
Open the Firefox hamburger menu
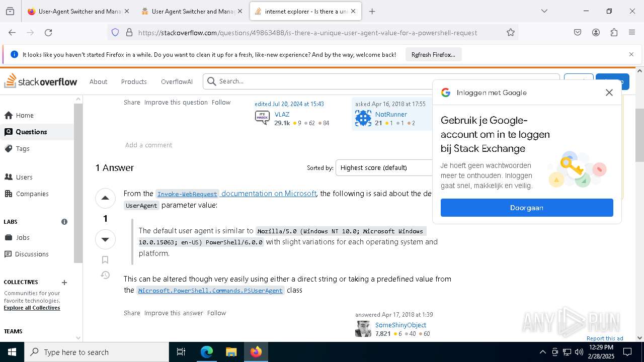click(632, 32)
